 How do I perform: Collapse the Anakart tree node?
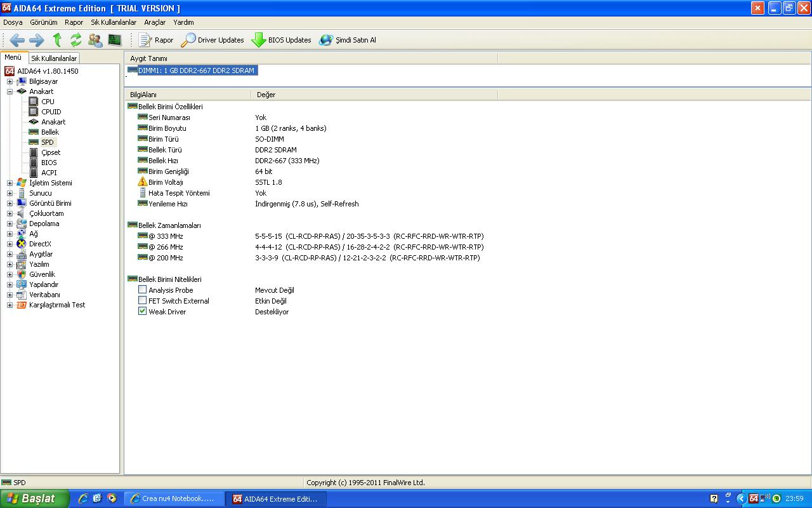pos(10,91)
